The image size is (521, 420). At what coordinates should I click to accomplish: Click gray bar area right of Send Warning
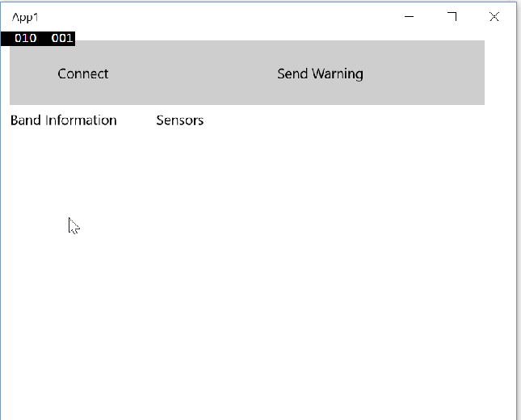[428, 73]
